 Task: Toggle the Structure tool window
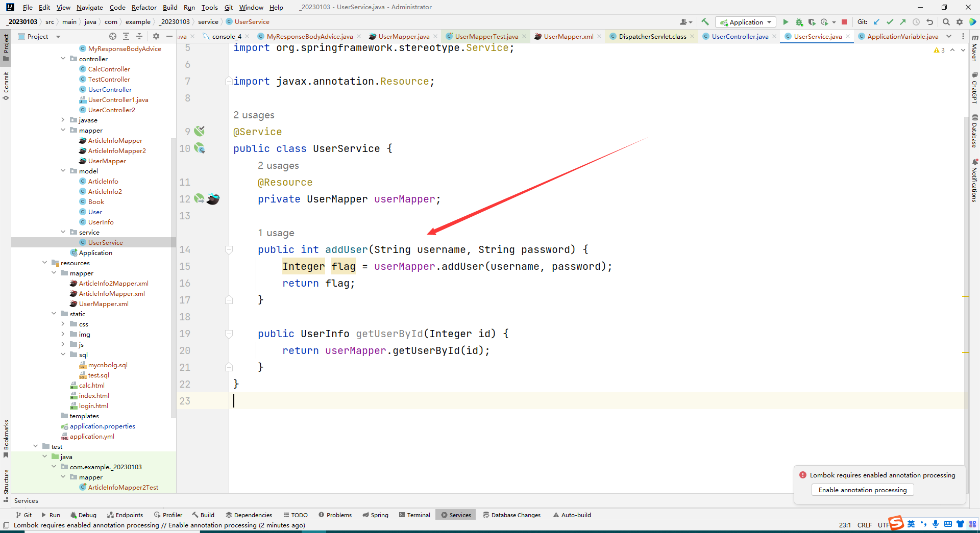pyautogui.click(x=6, y=486)
